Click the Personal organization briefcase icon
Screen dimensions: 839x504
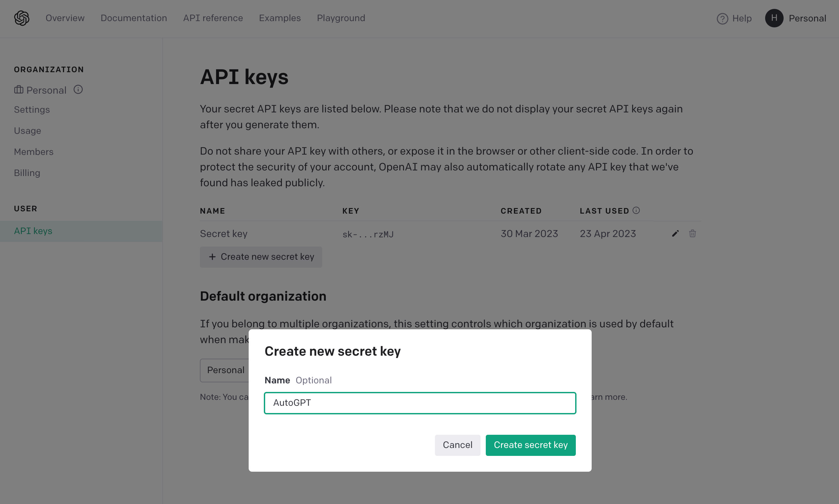click(x=19, y=90)
